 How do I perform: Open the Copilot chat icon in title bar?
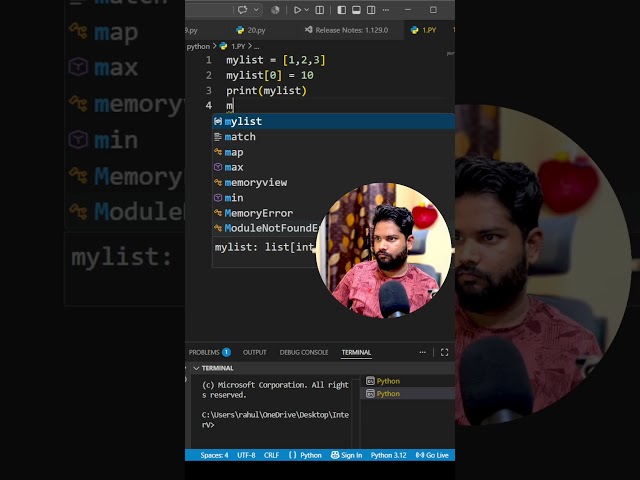242,10
